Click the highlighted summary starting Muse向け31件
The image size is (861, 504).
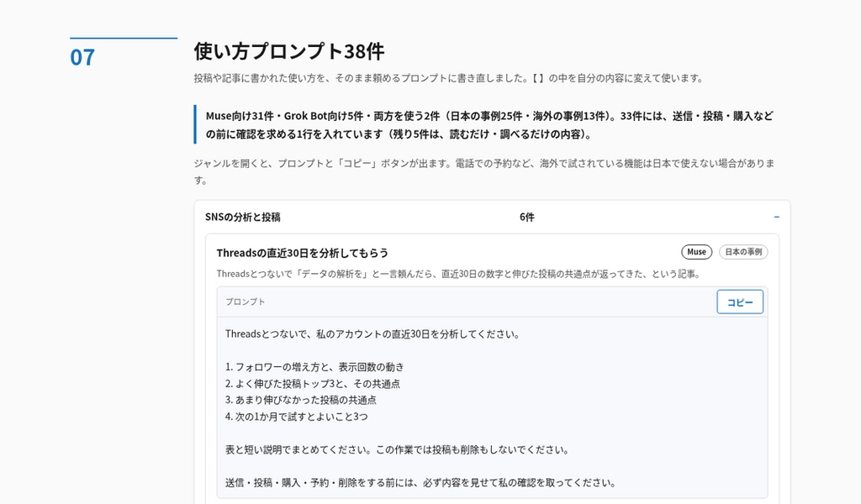pos(489,125)
